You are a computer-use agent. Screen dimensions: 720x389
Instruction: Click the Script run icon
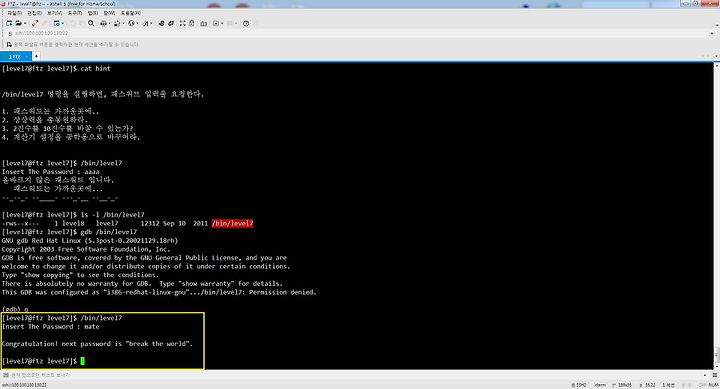click(216, 23)
